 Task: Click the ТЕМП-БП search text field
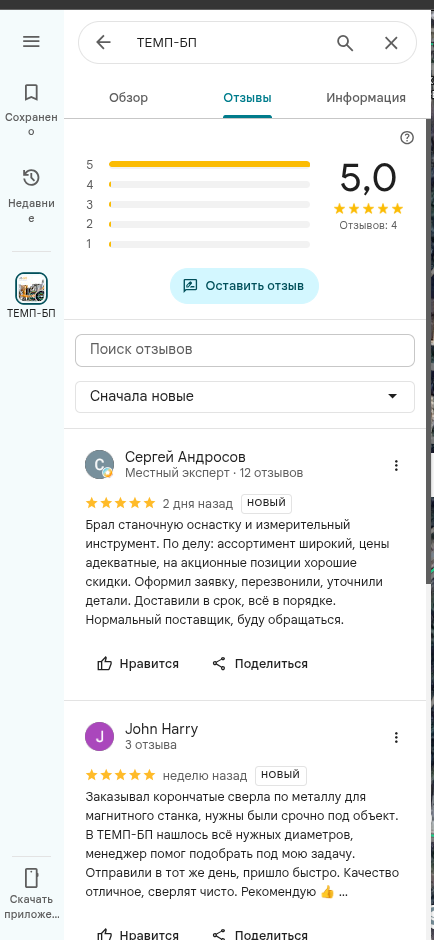pyautogui.click(x=228, y=43)
